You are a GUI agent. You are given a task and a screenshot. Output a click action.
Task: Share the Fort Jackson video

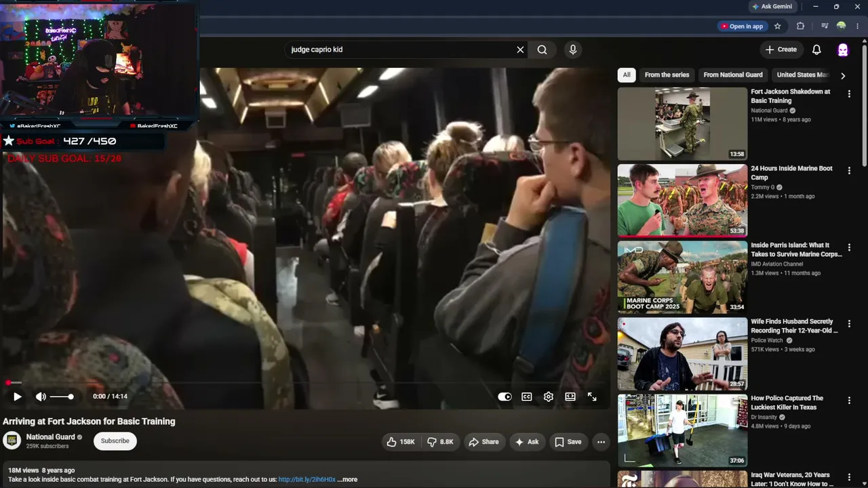point(484,442)
